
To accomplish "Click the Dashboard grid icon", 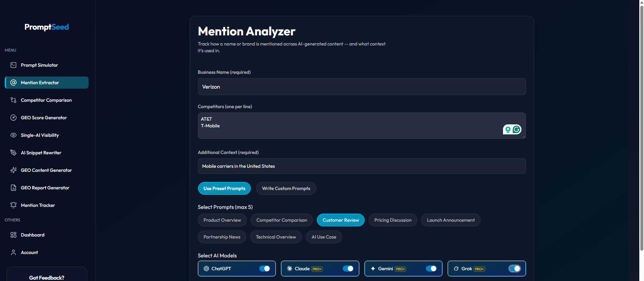I will tap(13, 235).
